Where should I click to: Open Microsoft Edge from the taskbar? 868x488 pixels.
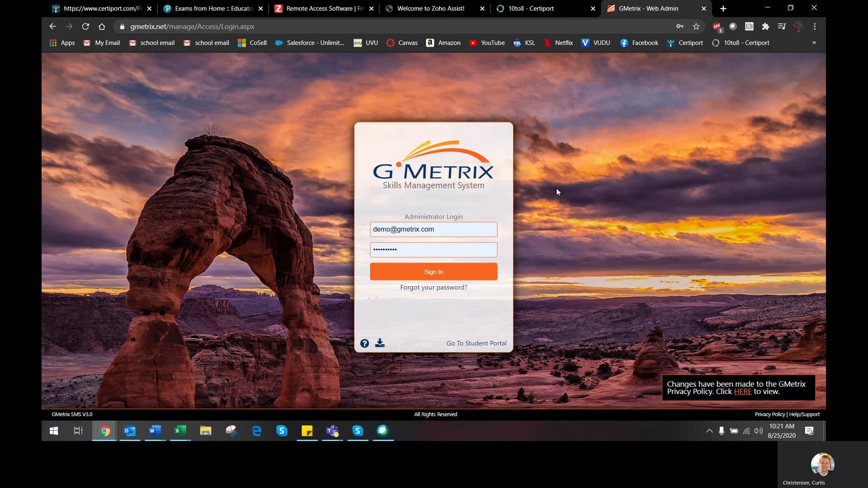[256, 431]
